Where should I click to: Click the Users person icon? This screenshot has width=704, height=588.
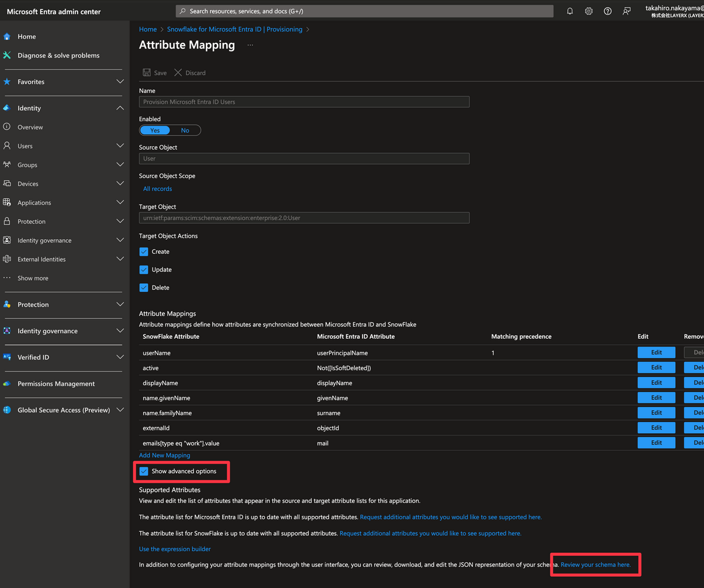[7, 145]
